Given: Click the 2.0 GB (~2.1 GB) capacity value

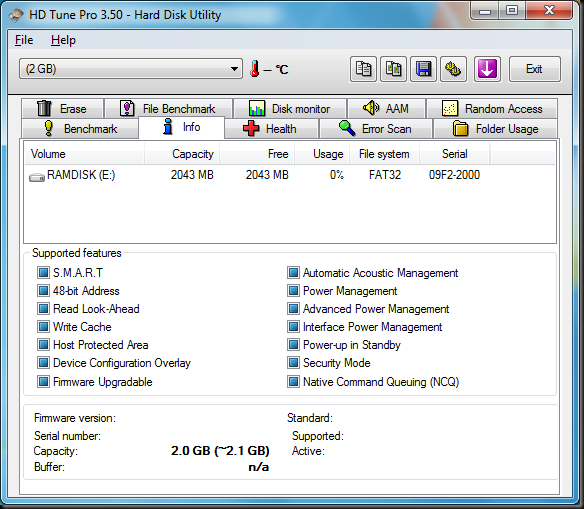Looking at the screenshot, I should click(x=220, y=451).
